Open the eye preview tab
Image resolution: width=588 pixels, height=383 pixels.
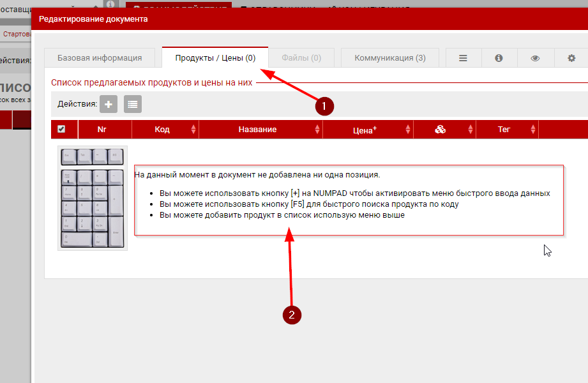pos(535,58)
